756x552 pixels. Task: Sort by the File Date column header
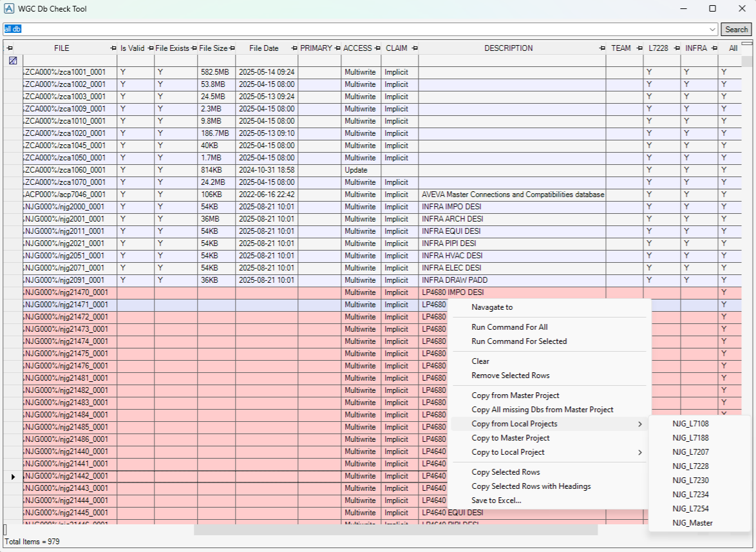264,48
